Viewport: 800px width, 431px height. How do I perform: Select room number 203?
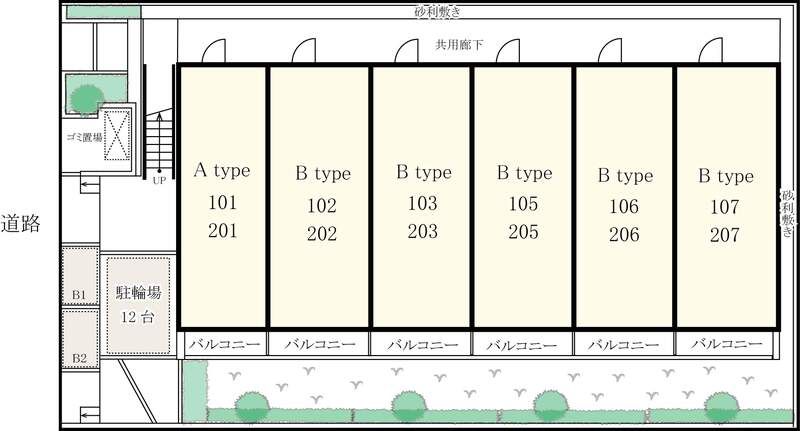422,231
